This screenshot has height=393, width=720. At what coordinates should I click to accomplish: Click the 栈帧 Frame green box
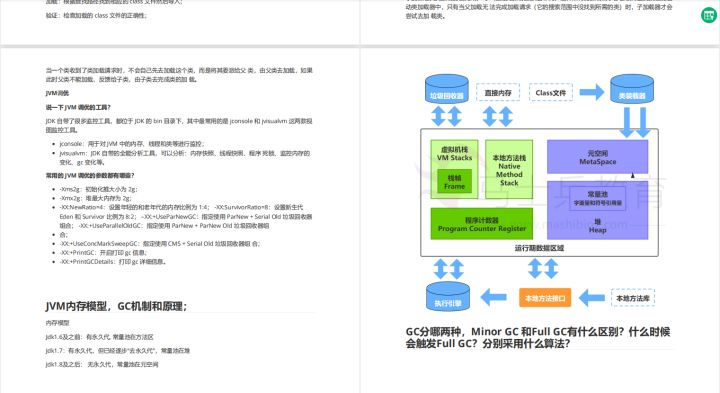454,182
